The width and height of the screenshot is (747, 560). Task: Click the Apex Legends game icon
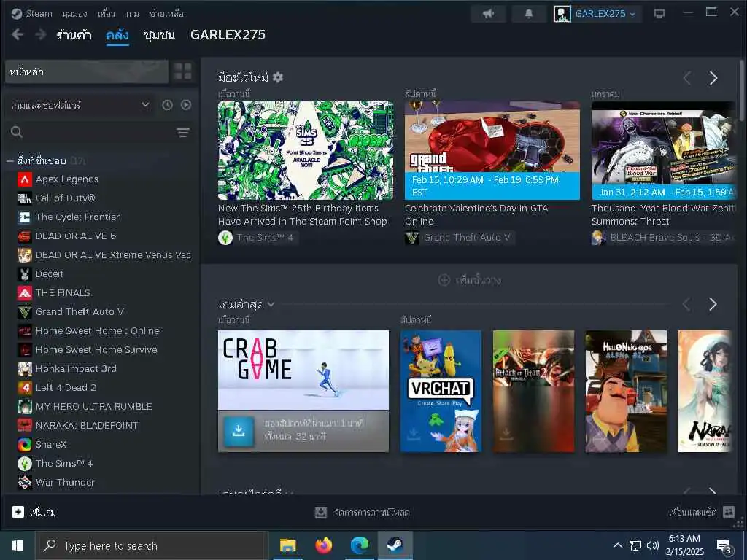coord(25,179)
